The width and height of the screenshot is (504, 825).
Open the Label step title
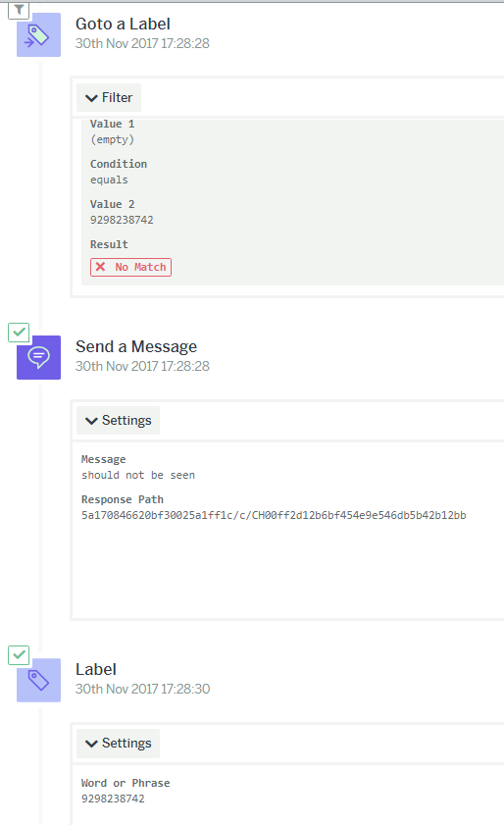(96, 669)
